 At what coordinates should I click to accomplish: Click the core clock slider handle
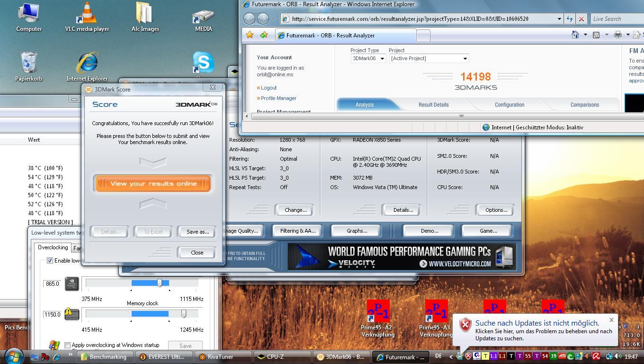tap(160, 283)
